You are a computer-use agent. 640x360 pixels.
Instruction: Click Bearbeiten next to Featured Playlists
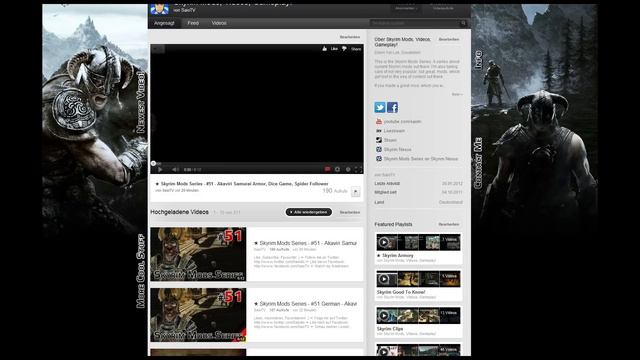pos(449,224)
